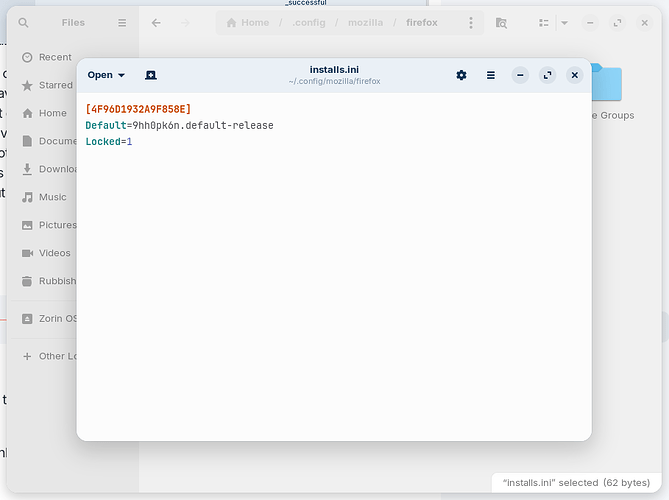This screenshot has height=500, width=669.
Task: Click the Default=9hh0pk6n.default-release line
Action: point(180,125)
